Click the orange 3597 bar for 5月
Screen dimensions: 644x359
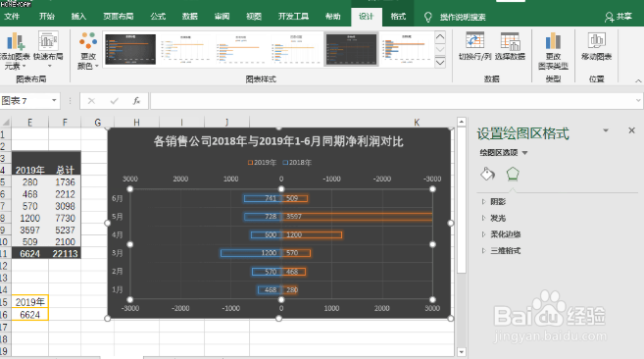[357, 217]
